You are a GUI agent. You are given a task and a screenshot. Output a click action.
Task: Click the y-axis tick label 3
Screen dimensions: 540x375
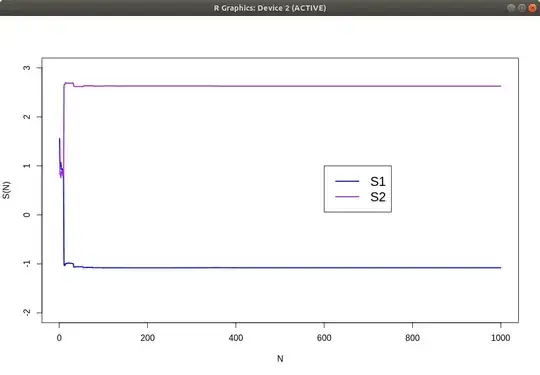[x=27, y=68]
